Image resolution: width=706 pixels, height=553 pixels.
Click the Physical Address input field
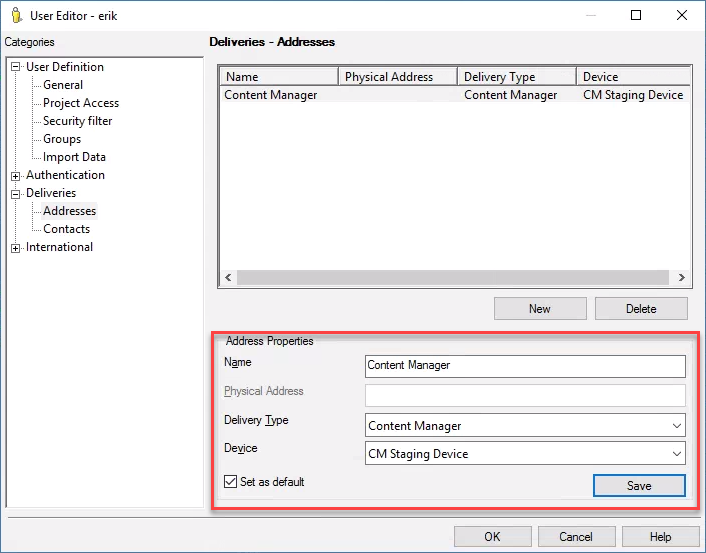(525, 395)
